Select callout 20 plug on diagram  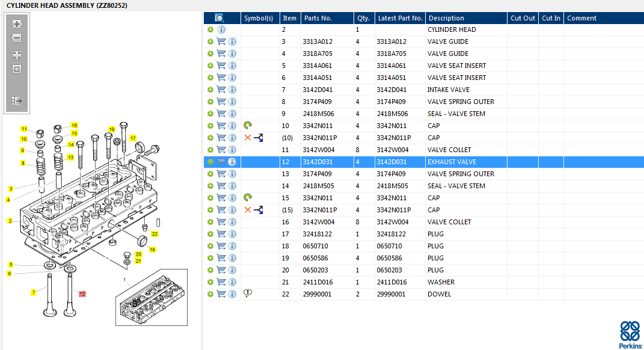click(x=138, y=254)
